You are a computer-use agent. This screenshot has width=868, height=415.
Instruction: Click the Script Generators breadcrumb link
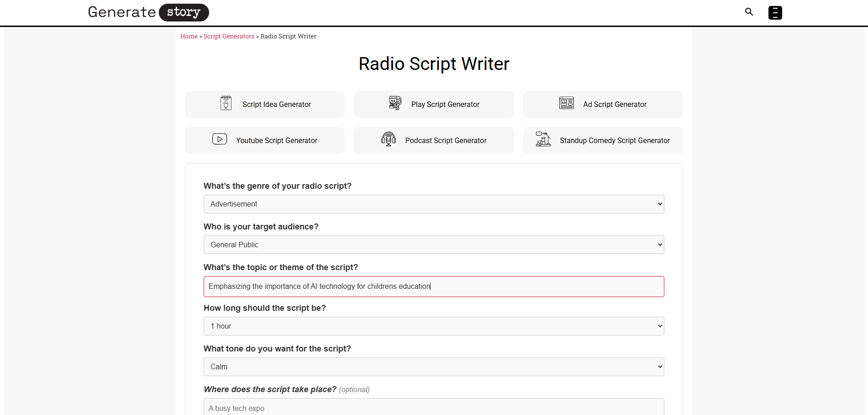[229, 36]
